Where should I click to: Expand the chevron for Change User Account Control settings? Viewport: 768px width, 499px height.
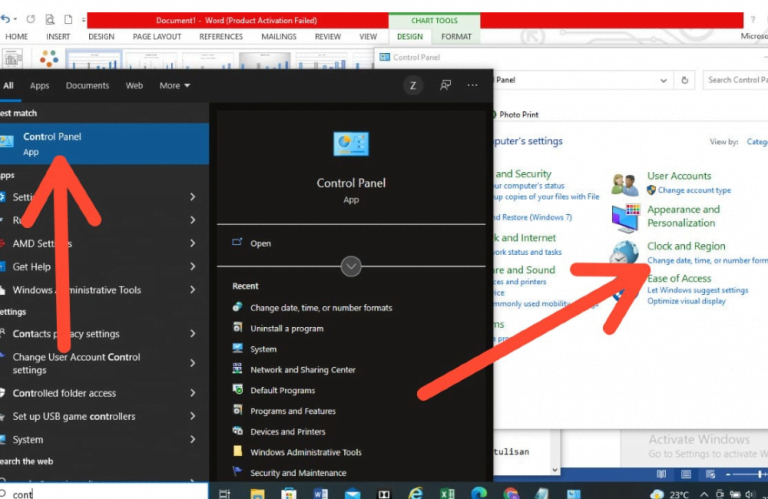(192, 363)
